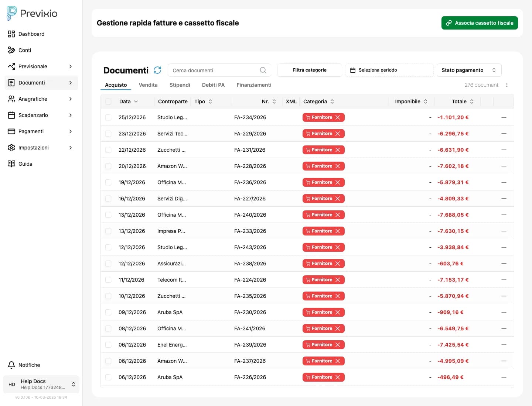The image size is (532, 406).
Task: Switch to the Vendita tab
Action: click(x=148, y=85)
